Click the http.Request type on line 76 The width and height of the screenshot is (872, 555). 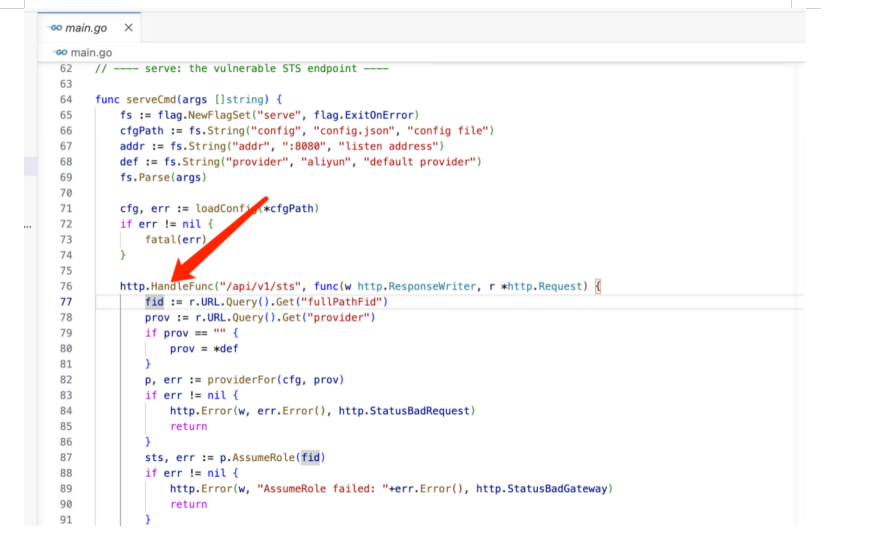(x=544, y=286)
